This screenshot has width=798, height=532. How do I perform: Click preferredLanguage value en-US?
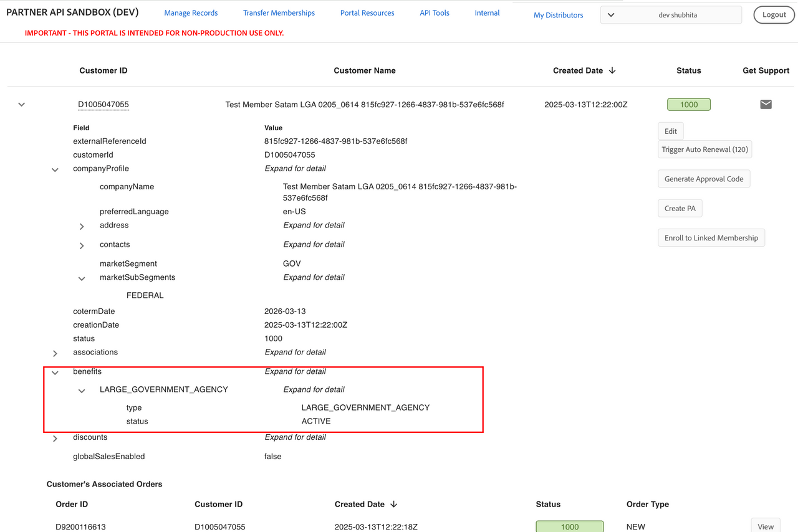[x=294, y=212]
